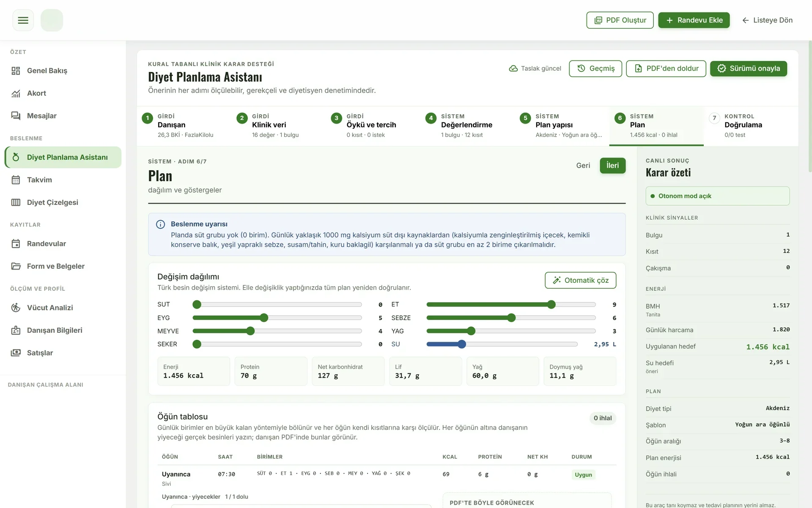
Task: Click the info icon in Beslenme uyarısı
Action: click(161, 224)
